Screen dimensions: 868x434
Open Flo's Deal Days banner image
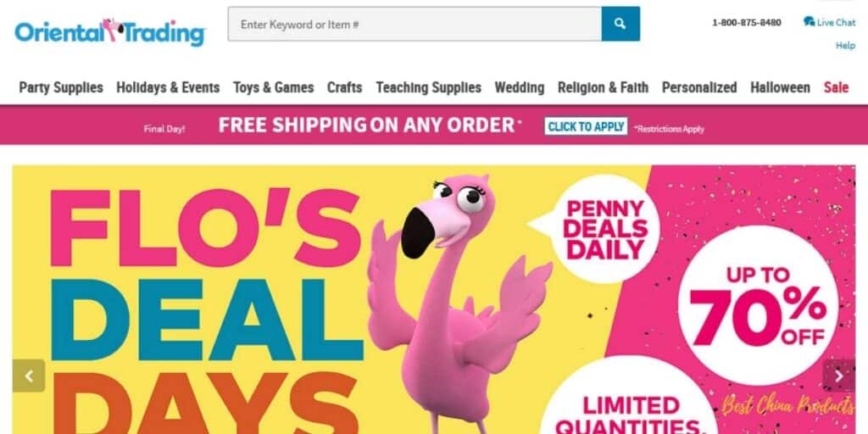click(433, 299)
